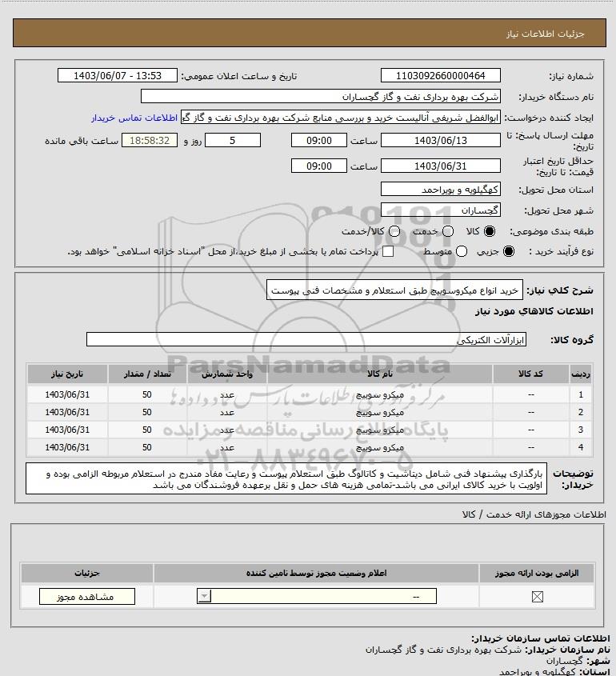Select the خدمت radio button

(x=448, y=231)
